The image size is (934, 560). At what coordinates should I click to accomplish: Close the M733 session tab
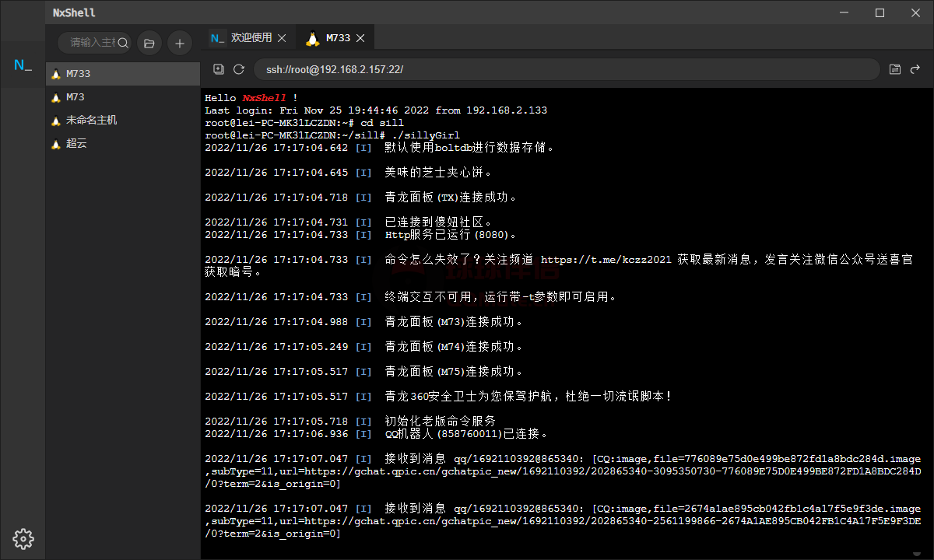coord(360,38)
